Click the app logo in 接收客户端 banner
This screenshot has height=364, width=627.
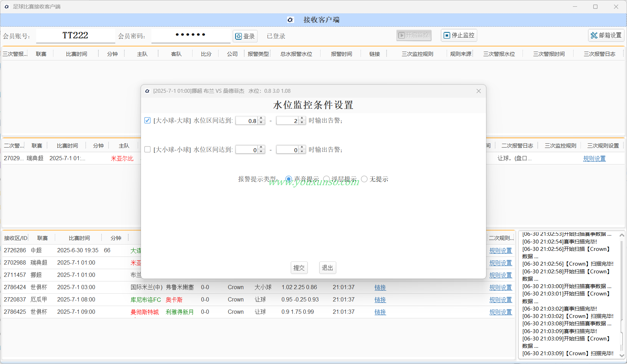[x=290, y=20]
